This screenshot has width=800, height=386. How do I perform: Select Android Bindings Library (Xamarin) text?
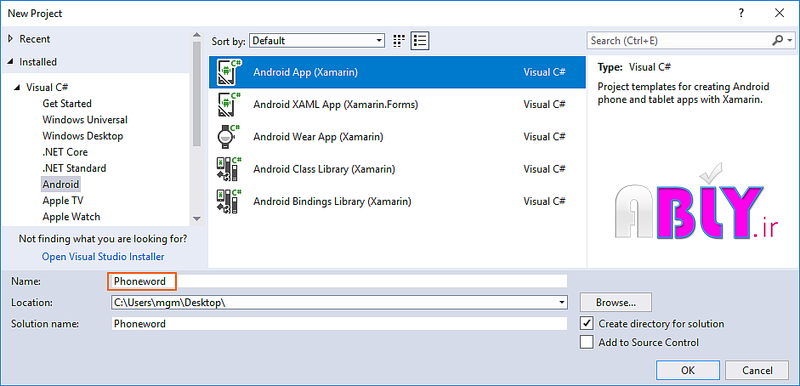pyautogui.click(x=332, y=201)
